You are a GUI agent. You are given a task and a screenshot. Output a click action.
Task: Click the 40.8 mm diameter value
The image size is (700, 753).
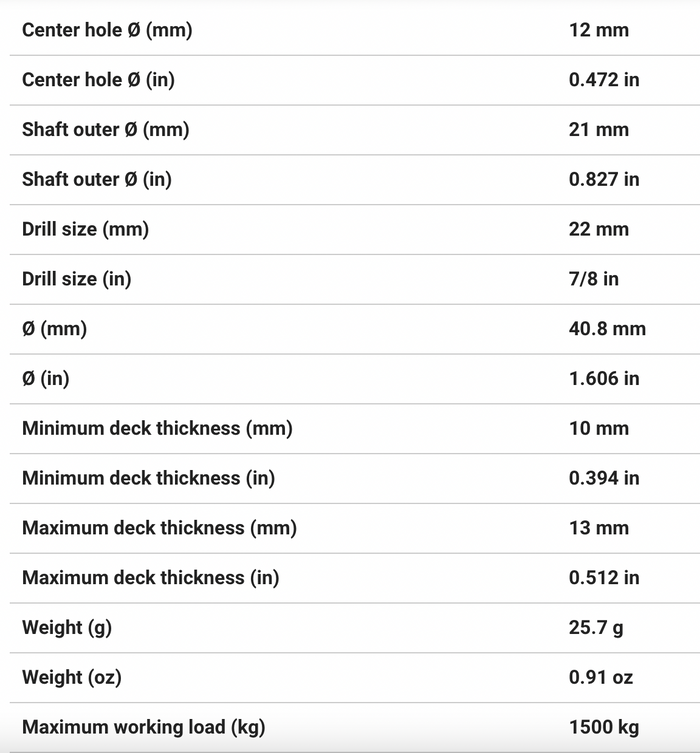pyautogui.click(x=607, y=329)
